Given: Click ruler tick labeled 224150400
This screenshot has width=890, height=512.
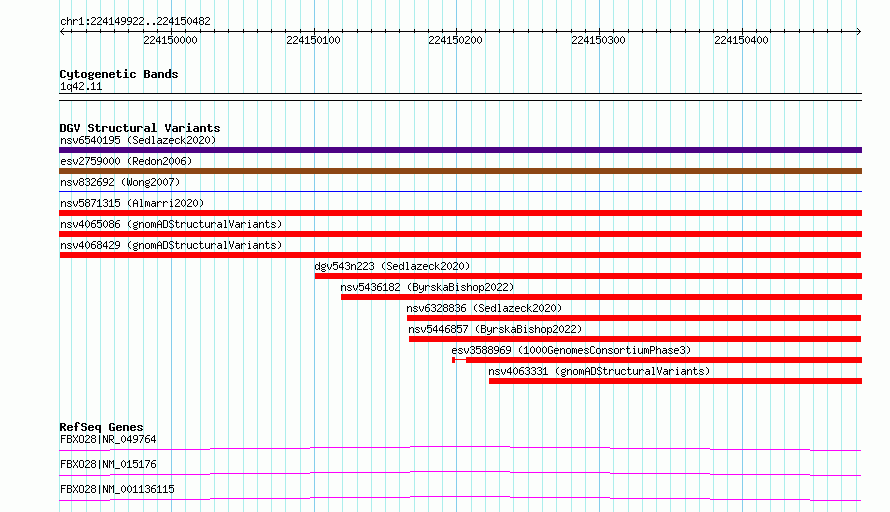Looking at the screenshot, I should pyautogui.click(x=741, y=40).
